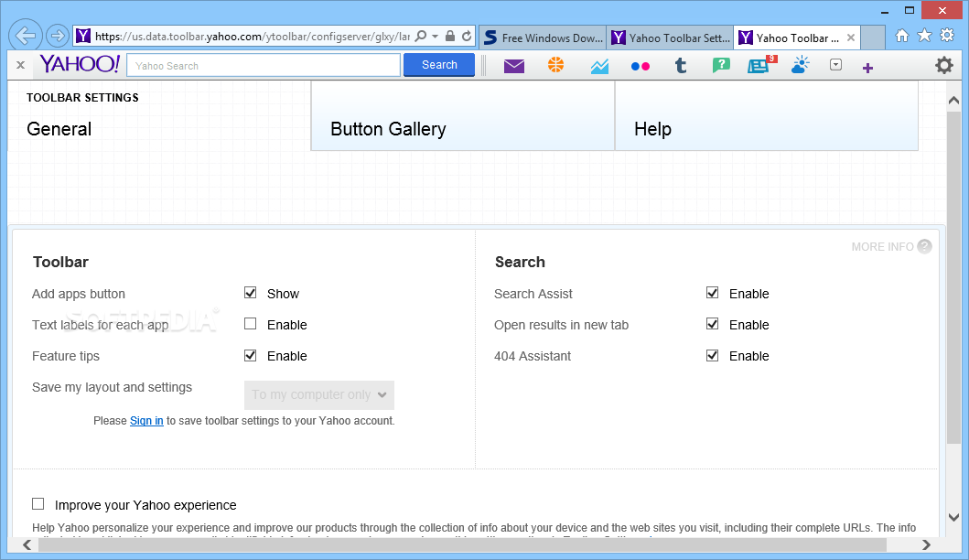Close the active Yahoo Toolbar tab
969x560 pixels.
click(851, 38)
